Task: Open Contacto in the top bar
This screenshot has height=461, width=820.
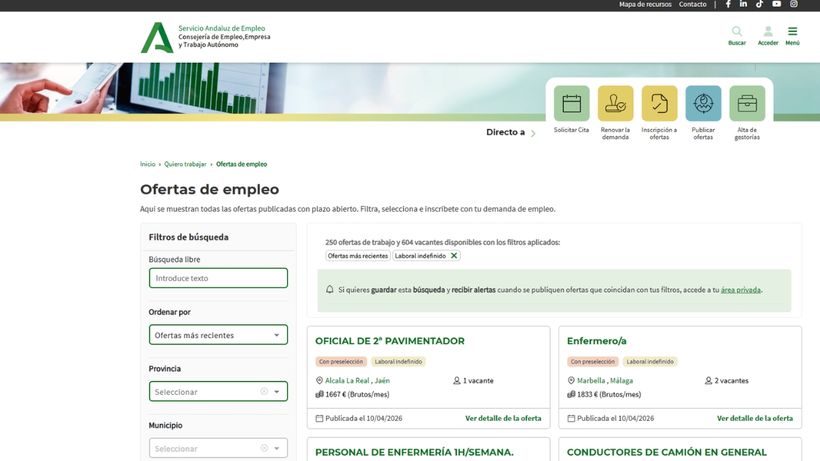Action: pyautogui.click(x=692, y=4)
